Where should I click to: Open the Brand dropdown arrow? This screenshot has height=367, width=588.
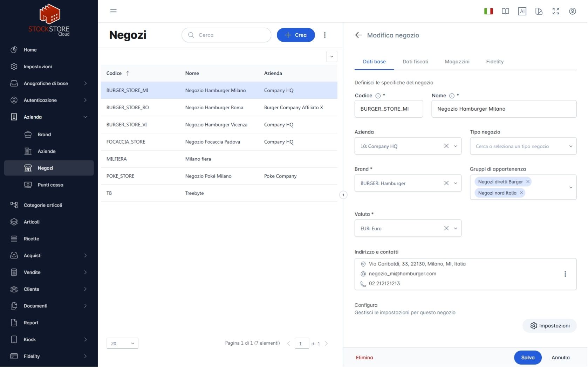pos(456,183)
